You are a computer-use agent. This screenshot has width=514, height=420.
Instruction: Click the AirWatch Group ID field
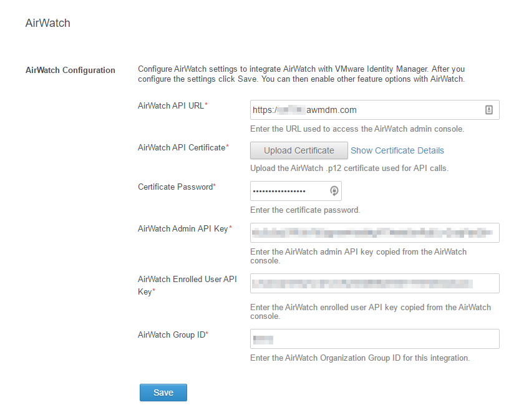click(x=374, y=339)
